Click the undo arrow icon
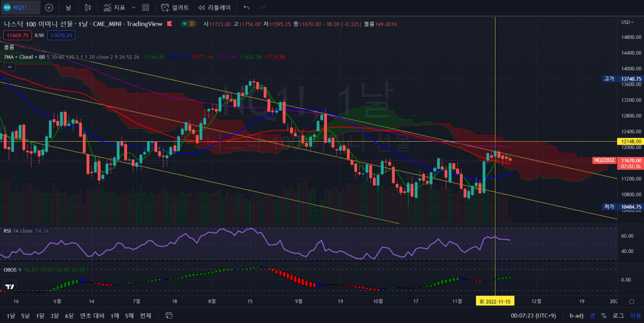The height and width of the screenshot is (323, 644). click(246, 8)
